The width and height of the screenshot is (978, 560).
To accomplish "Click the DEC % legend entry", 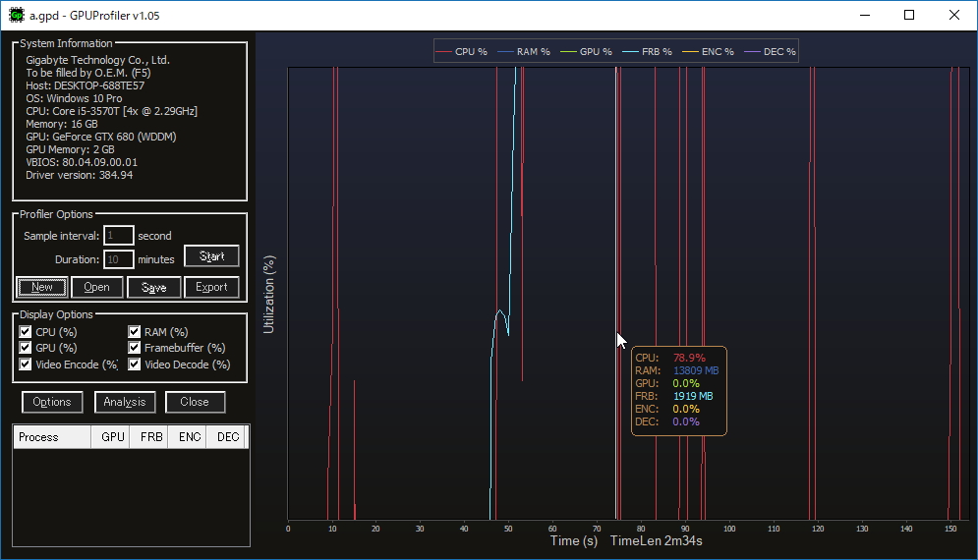I will (771, 52).
